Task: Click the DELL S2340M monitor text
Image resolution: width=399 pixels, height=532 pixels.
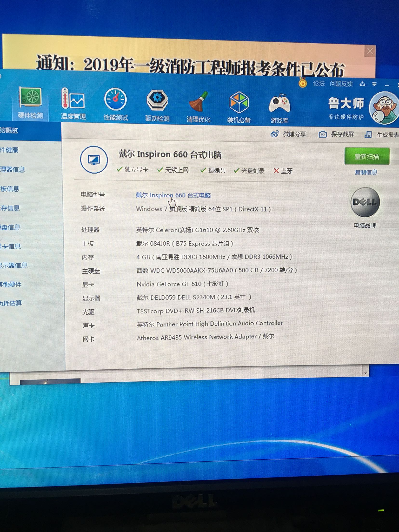Action: tap(194, 297)
